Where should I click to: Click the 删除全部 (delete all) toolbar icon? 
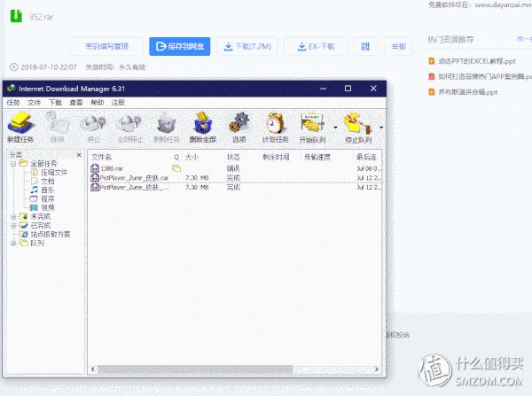[202, 128]
